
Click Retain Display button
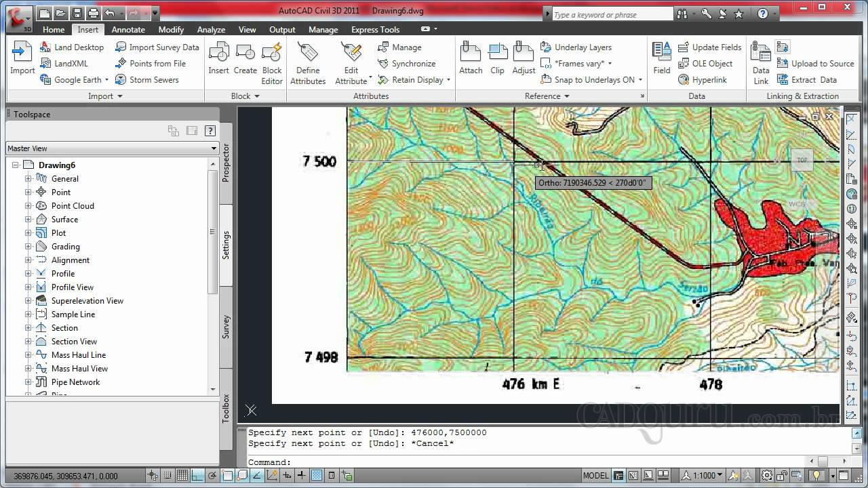(x=414, y=80)
